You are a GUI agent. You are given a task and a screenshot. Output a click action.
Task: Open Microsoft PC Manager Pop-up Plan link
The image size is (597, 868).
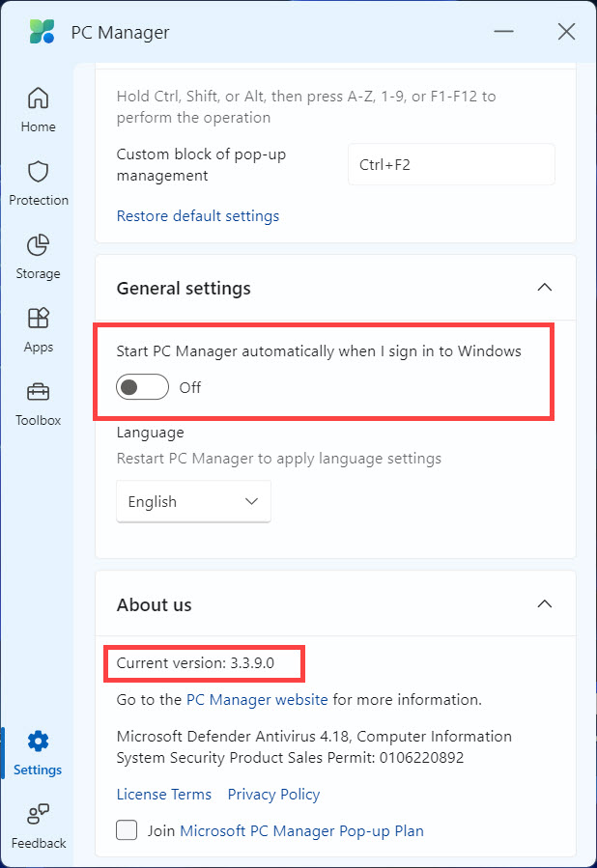pyautogui.click(x=301, y=830)
